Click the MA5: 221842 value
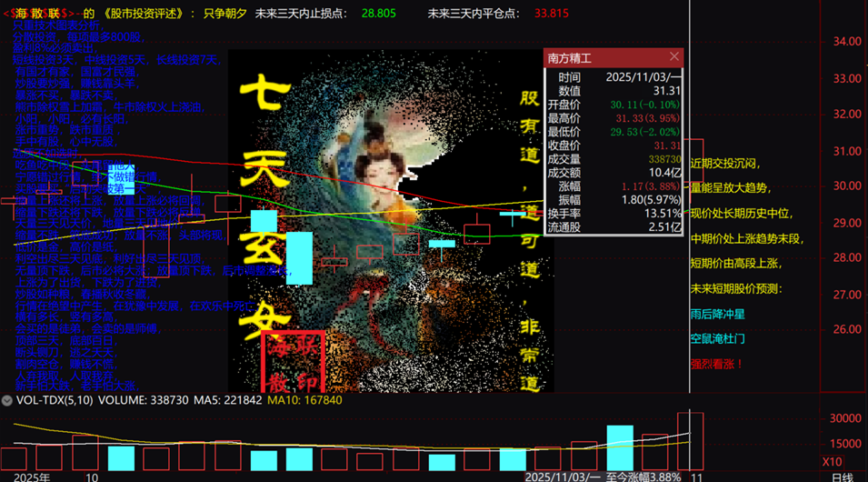This screenshot has height=482, width=868. pos(227,400)
